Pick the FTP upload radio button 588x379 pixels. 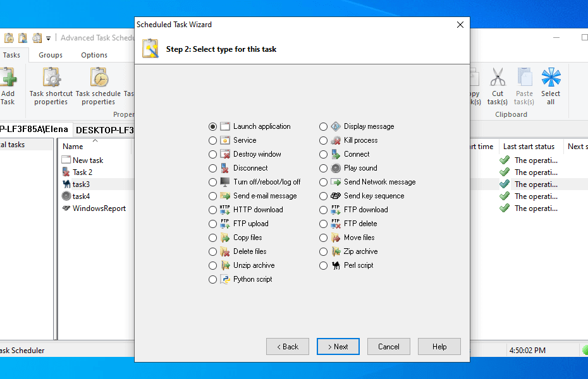tap(212, 224)
